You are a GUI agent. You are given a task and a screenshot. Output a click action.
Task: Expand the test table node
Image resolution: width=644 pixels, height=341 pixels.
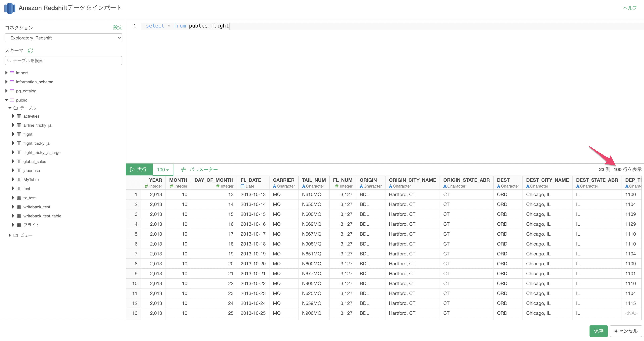(13, 189)
